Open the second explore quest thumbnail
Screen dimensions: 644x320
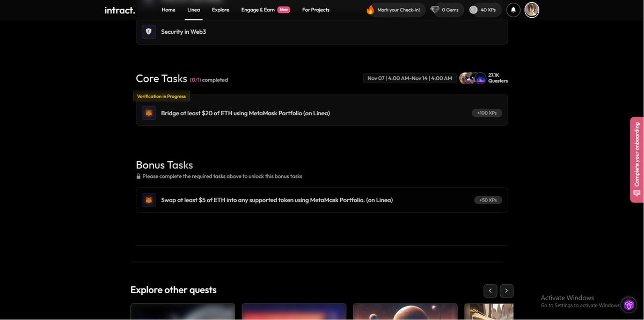(x=294, y=312)
